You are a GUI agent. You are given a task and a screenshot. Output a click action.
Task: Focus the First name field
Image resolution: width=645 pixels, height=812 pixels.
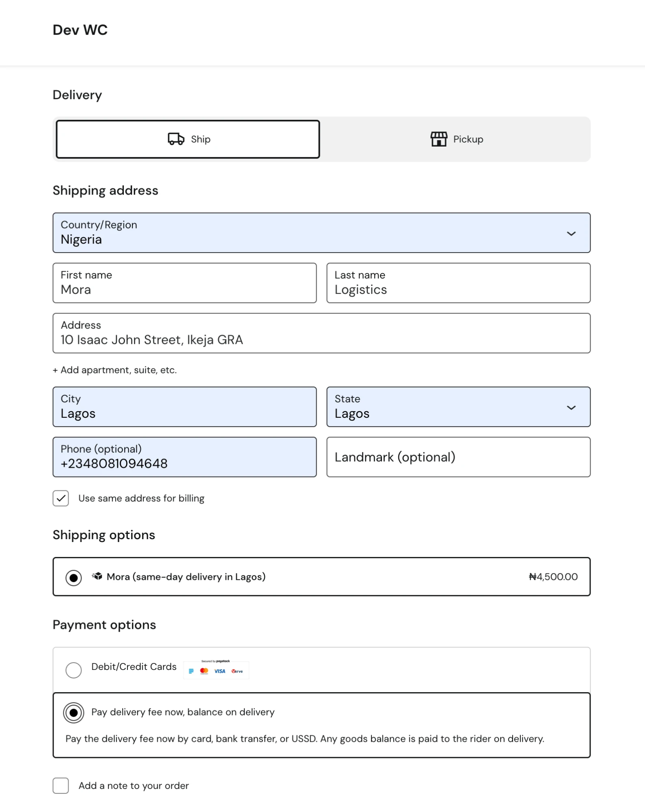tap(185, 283)
